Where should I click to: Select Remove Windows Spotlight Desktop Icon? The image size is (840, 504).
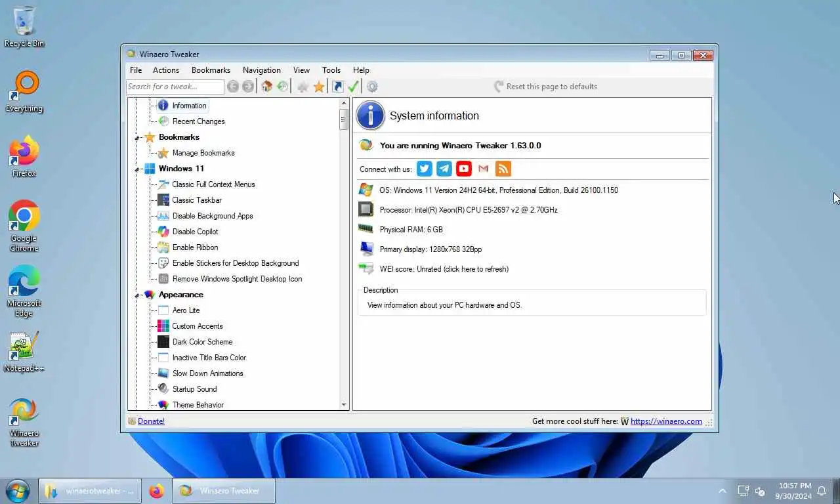click(x=237, y=279)
